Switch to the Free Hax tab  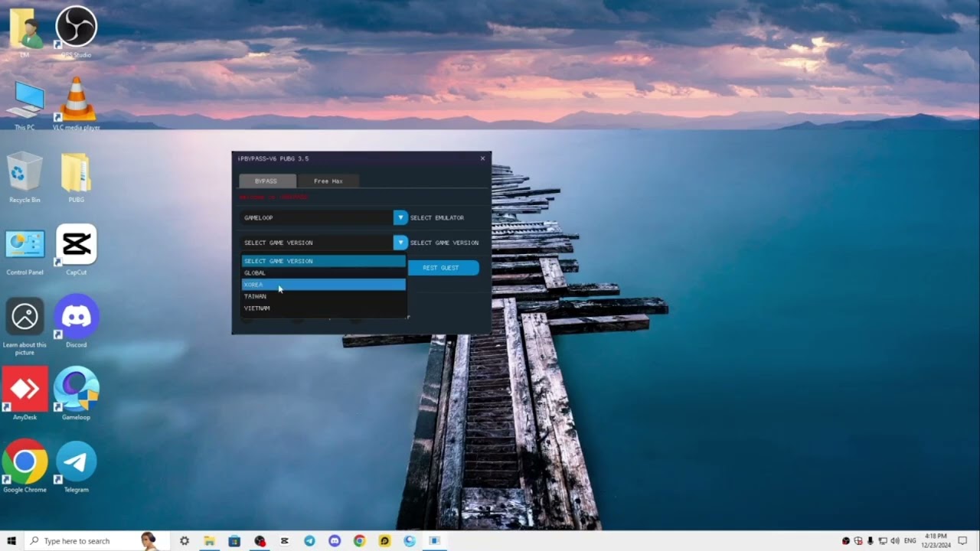pos(328,181)
